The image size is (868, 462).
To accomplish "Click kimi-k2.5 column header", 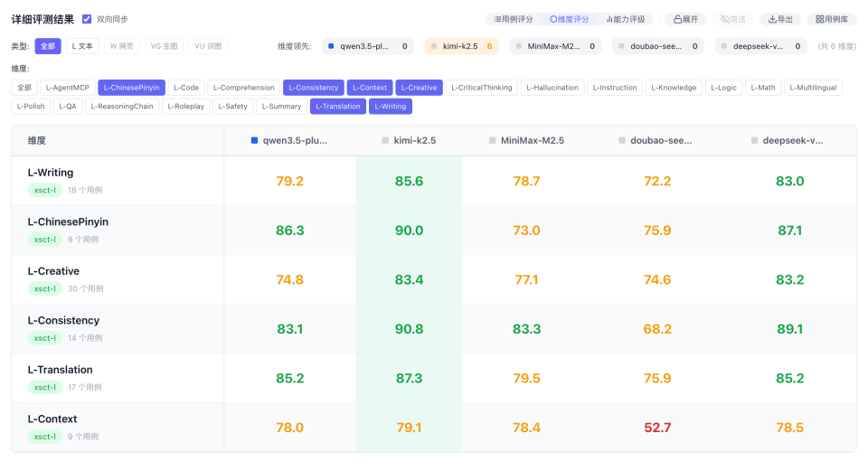I will click(409, 140).
